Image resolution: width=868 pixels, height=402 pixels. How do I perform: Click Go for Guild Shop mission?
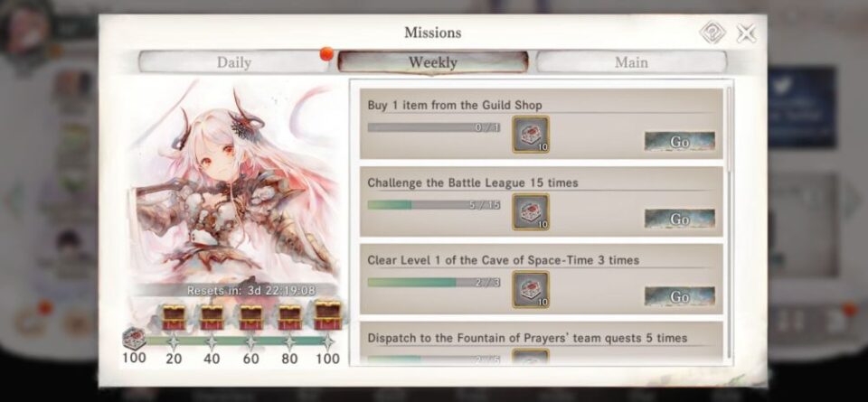click(679, 142)
